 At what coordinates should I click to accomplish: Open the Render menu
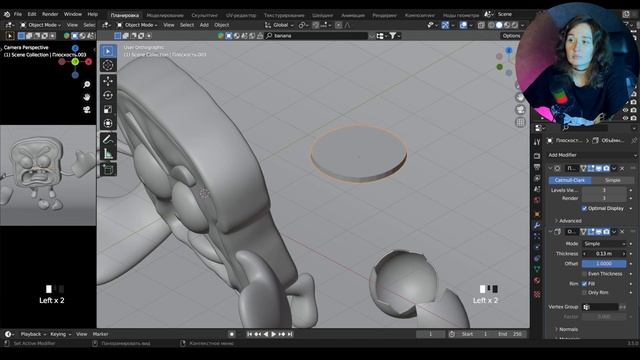pyautogui.click(x=50, y=14)
